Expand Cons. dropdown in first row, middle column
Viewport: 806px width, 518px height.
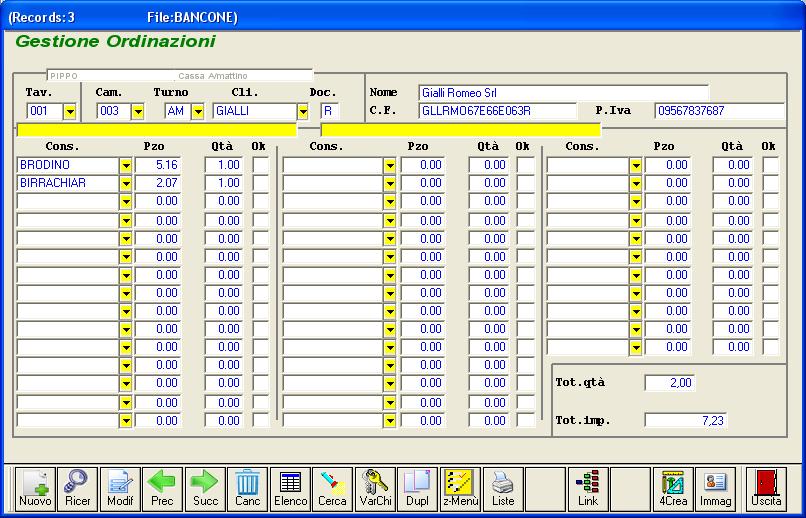click(x=390, y=165)
